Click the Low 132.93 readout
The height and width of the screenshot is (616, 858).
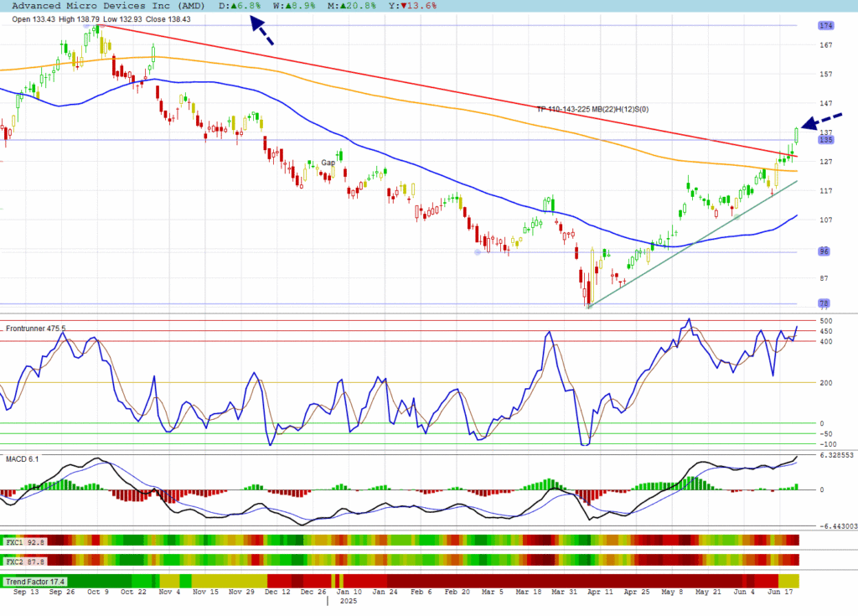tap(122, 19)
